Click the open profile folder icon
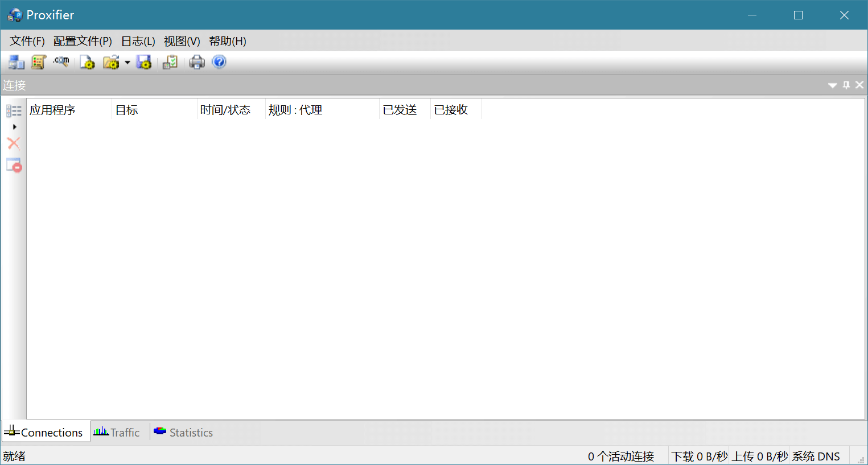The width and height of the screenshot is (868, 465). point(111,62)
